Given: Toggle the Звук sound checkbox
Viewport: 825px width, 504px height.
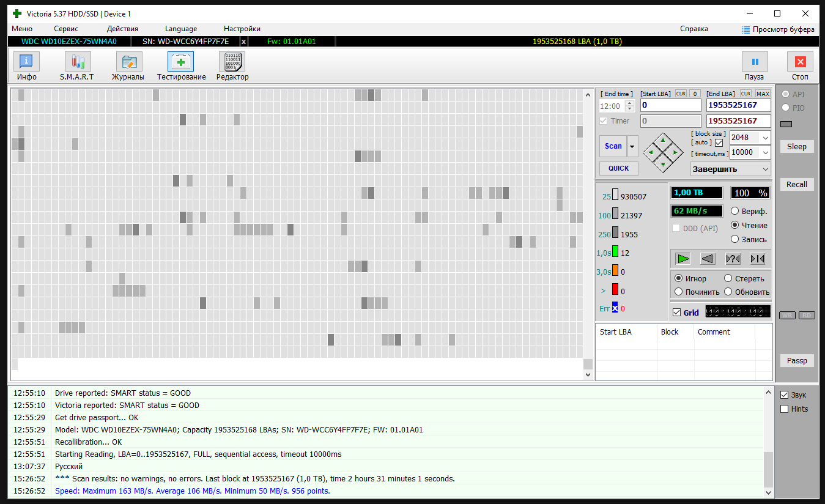Looking at the screenshot, I should 784,395.
